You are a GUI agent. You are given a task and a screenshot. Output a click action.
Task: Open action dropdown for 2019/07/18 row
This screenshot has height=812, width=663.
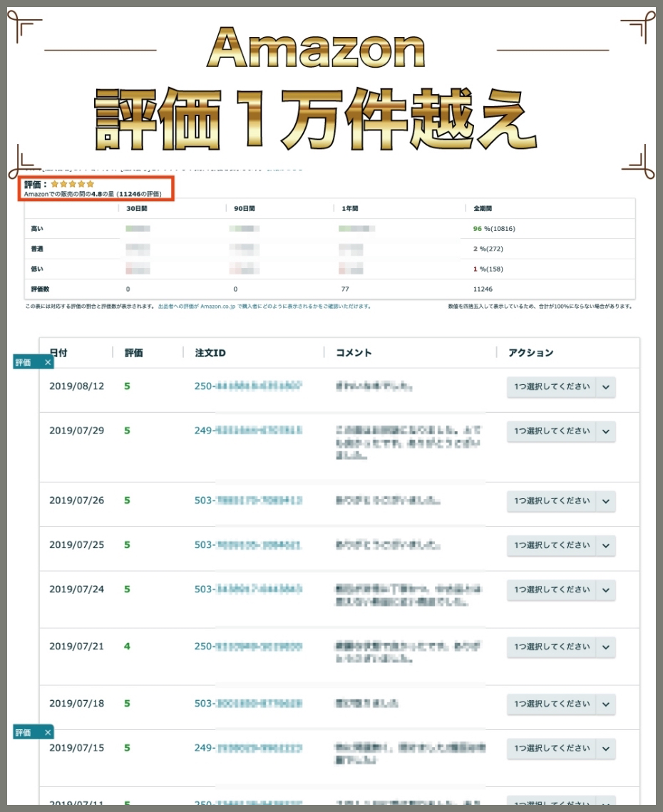561,704
